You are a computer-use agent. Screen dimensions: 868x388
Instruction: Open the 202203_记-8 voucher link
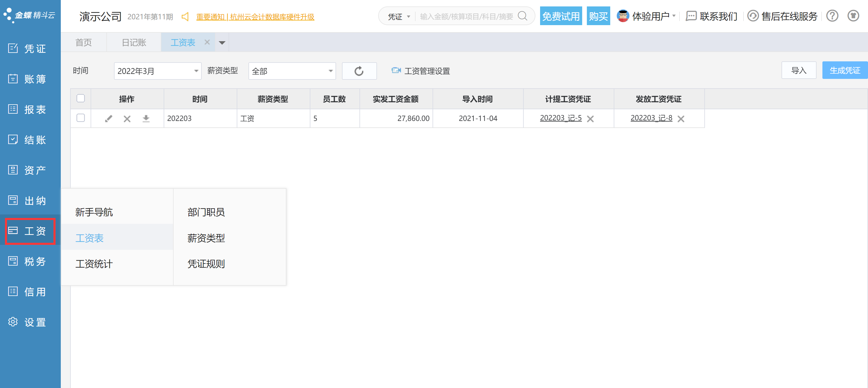651,118
